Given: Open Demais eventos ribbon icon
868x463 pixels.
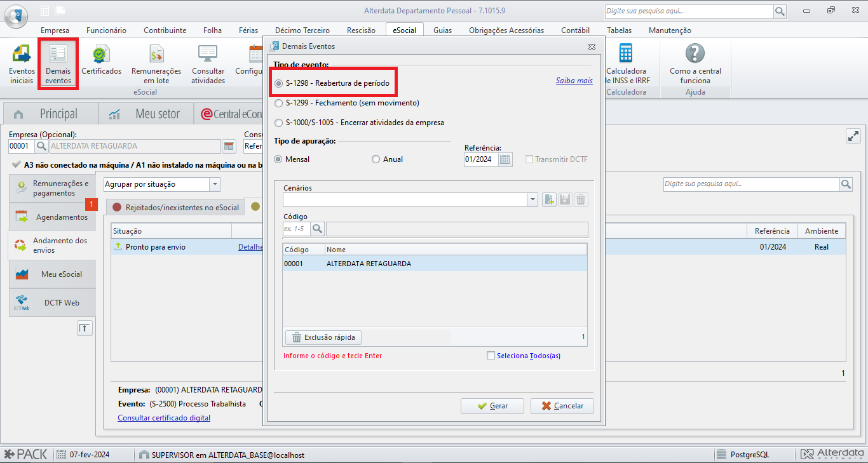Looking at the screenshot, I should (x=58, y=64).
